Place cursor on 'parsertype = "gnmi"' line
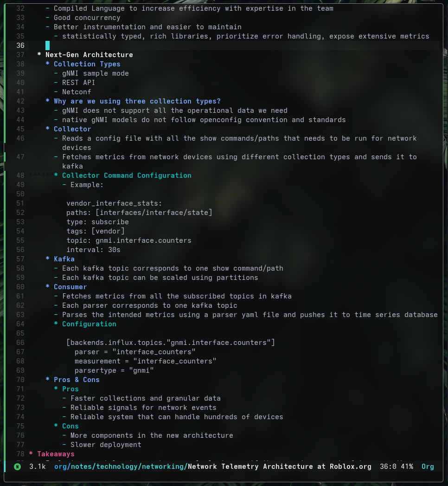 pos(114,370)
